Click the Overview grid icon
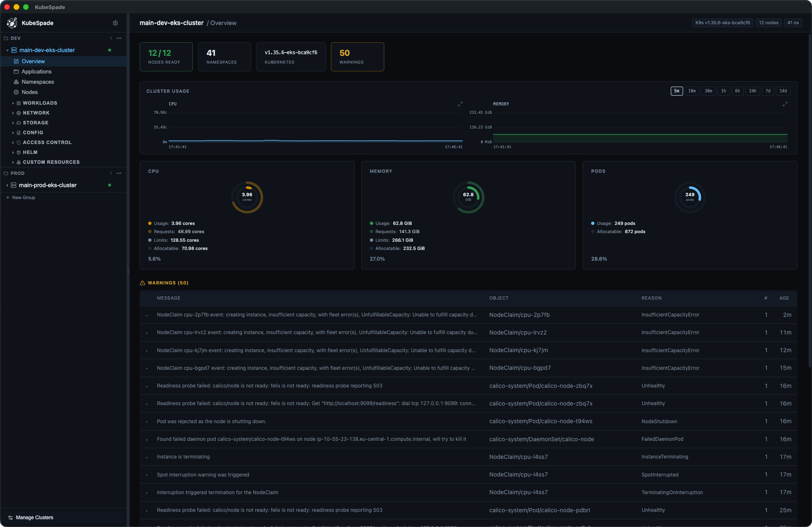 16,61
